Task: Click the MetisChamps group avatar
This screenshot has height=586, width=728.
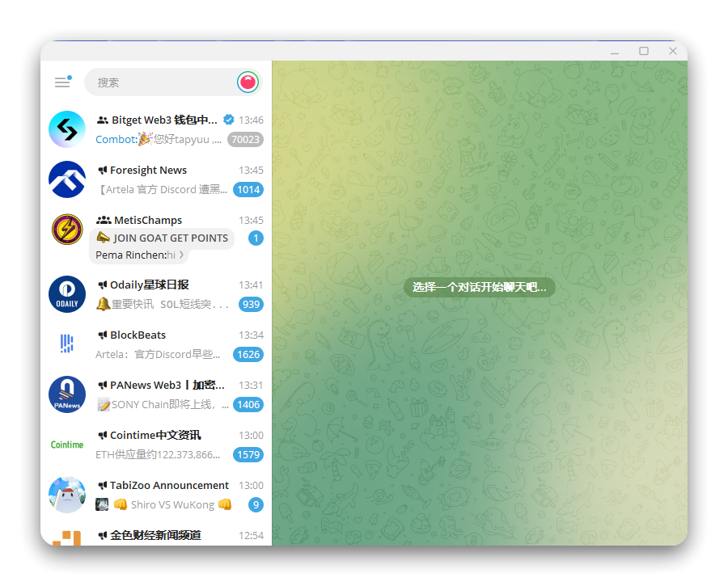Action: coord(66,230)
